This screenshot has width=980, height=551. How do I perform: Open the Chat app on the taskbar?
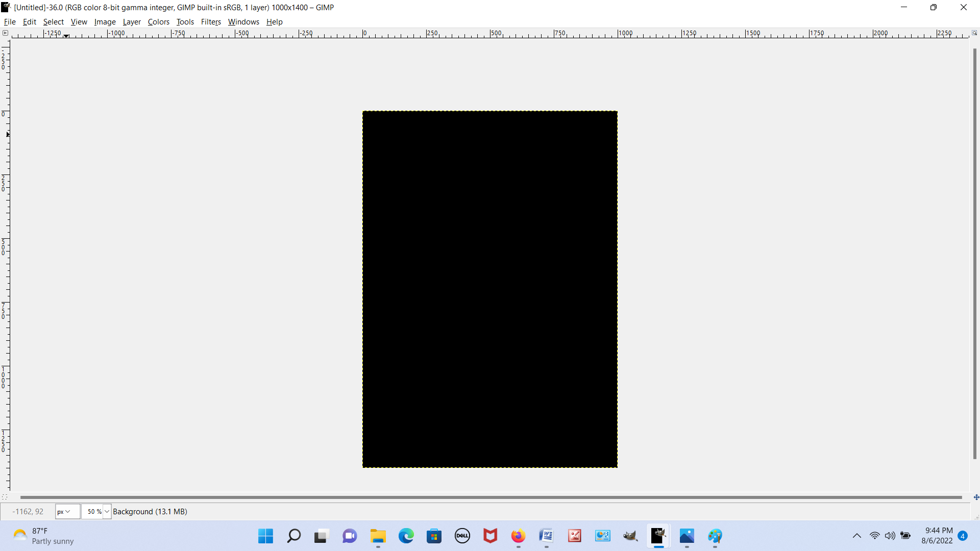coord(350,536)
